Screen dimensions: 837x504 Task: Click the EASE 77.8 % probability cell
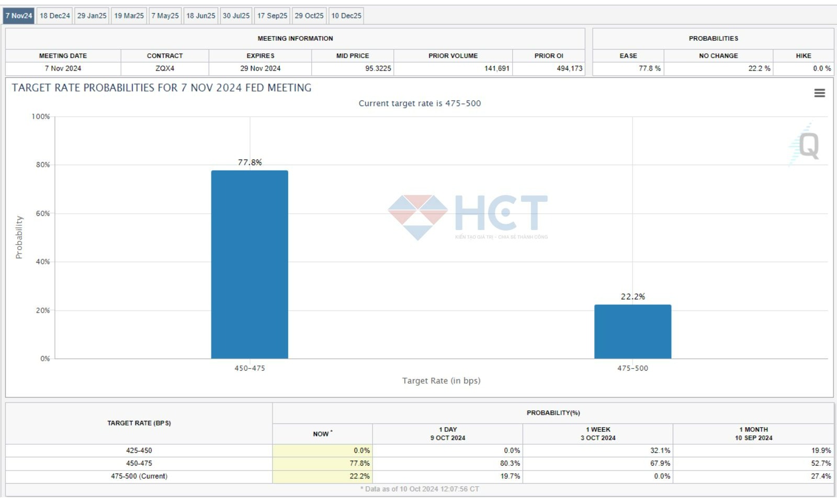(x=628, y=68)
